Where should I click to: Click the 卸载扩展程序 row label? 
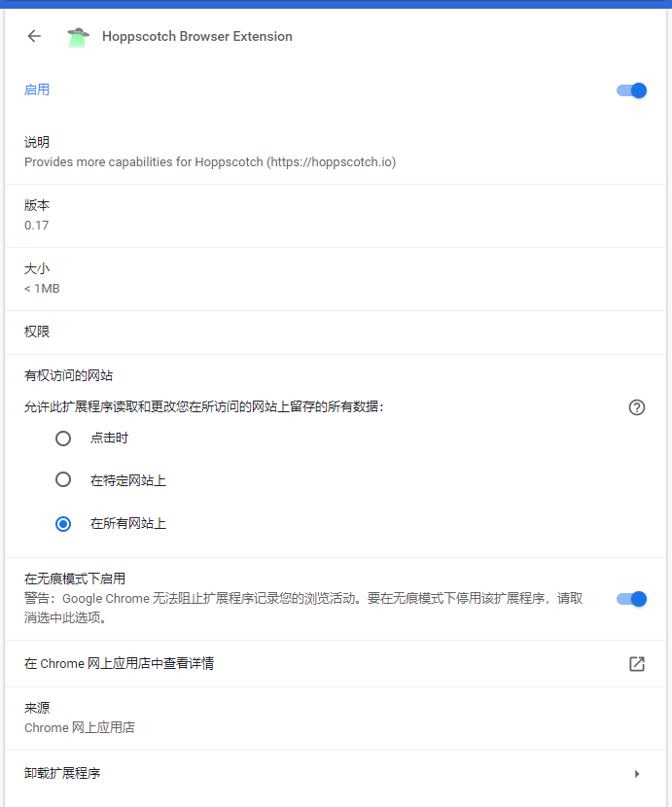62,773
